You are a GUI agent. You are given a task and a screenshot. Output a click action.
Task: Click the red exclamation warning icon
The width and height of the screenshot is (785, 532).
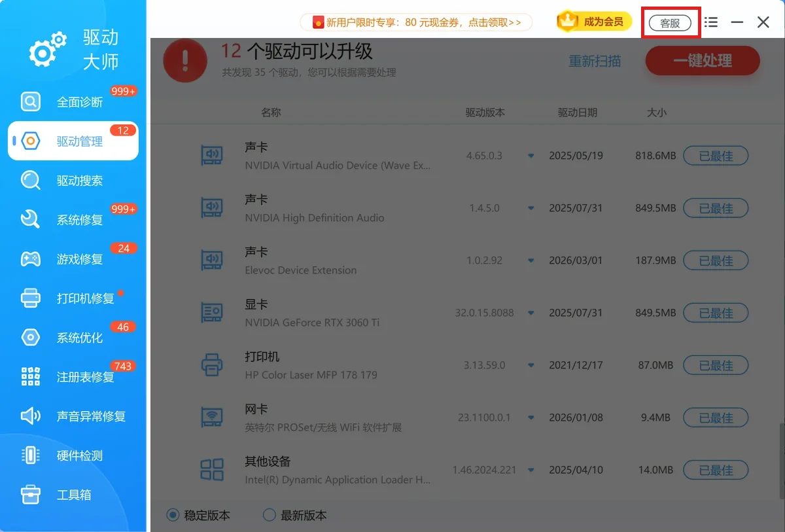click(185, 61)
